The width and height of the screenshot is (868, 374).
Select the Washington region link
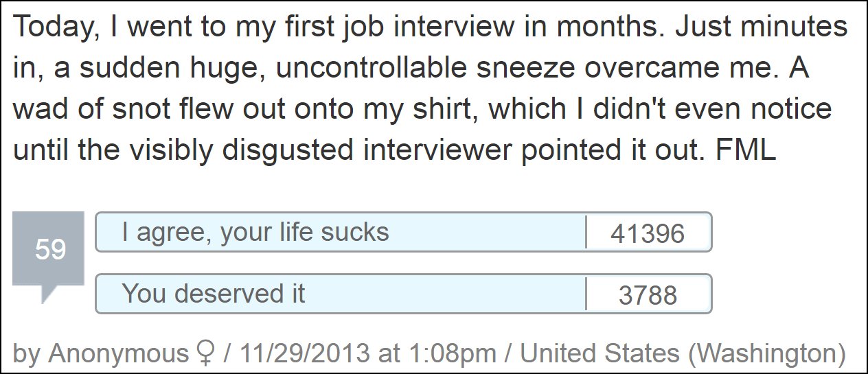[x=766, y=353]
